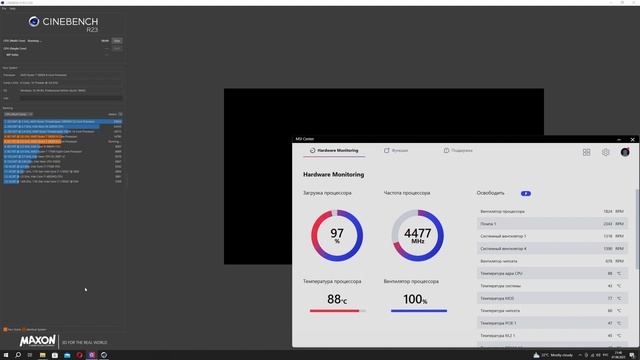Select the Помпа 1 row

point(552,224)
